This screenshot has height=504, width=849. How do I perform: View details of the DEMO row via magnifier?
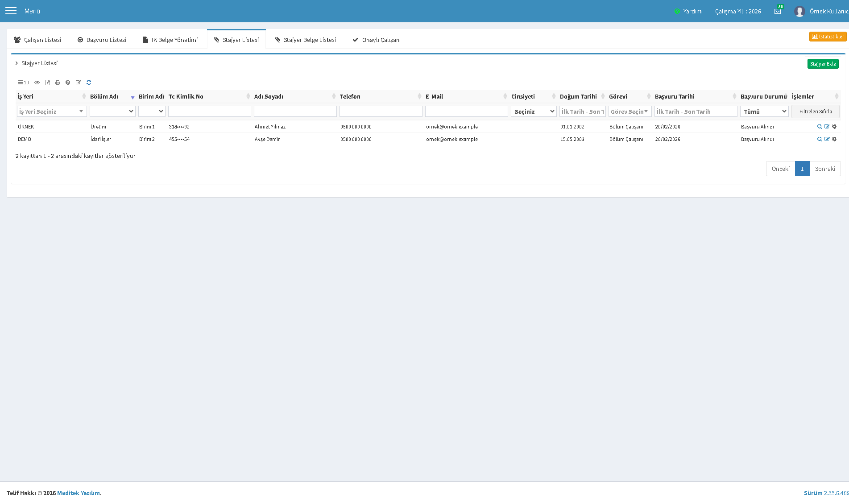820,139
